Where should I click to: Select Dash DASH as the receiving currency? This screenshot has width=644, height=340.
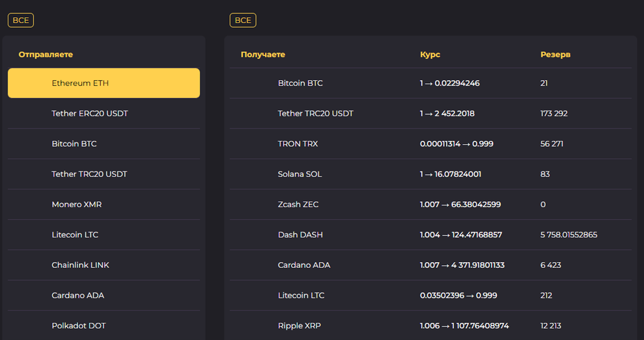coord(431,235)
